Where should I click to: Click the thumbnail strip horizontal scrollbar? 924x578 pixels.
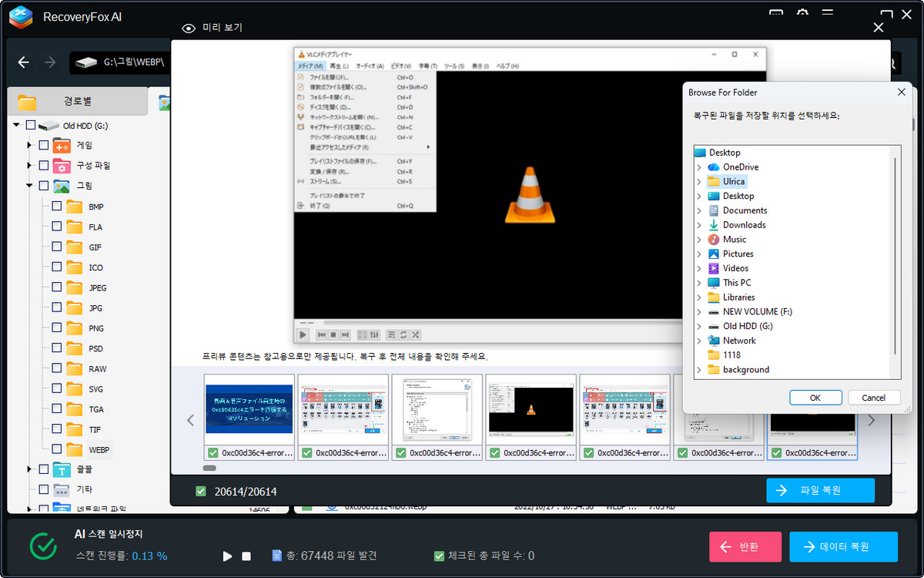coord(209,468)
